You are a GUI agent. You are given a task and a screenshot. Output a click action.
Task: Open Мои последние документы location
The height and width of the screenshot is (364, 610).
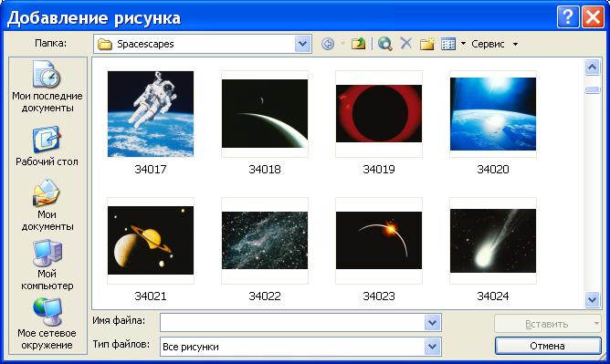point(47,88)
